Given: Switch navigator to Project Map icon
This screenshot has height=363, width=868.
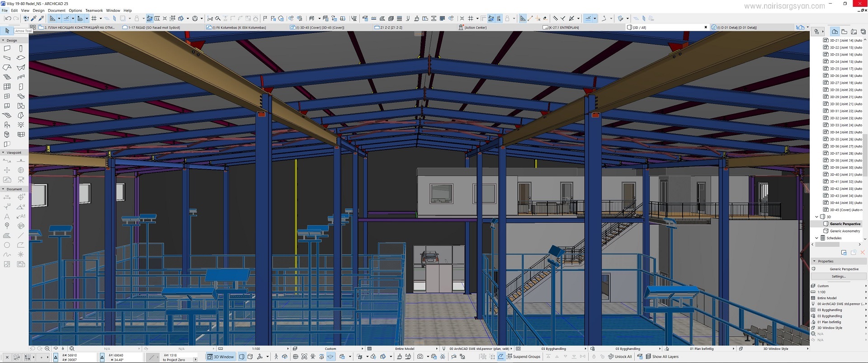Looking at the screenshot, I should tap(835, 32).
